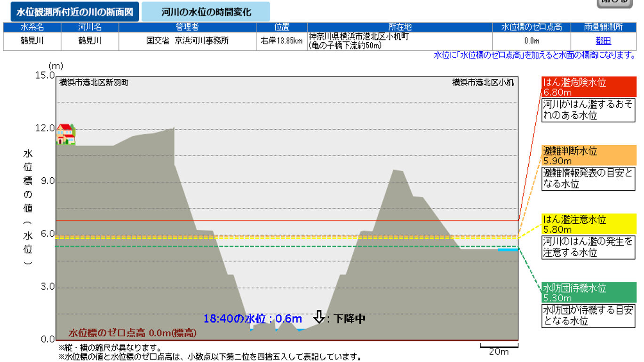Click the green 水防団待機水位 5.30m legend label

[588, 293]
